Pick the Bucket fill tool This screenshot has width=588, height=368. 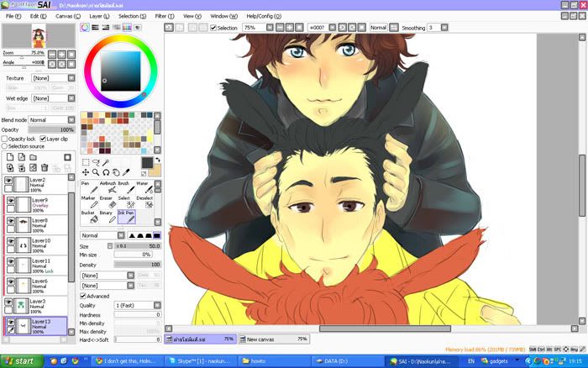coord(87,218)
